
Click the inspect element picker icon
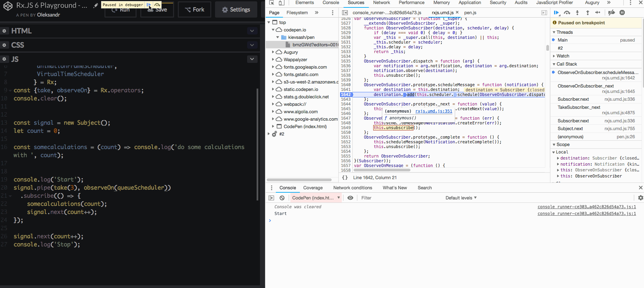(x=271, y=3)
